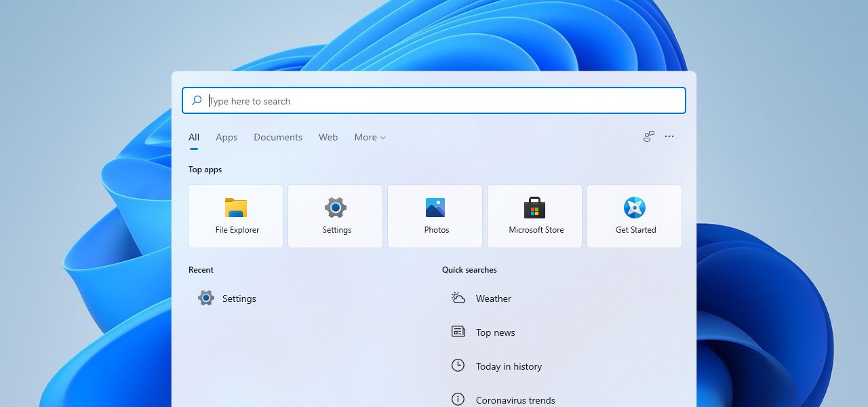Expand the More dropdown
Viewport: 868px width, 407px height.
coord(370,137)
